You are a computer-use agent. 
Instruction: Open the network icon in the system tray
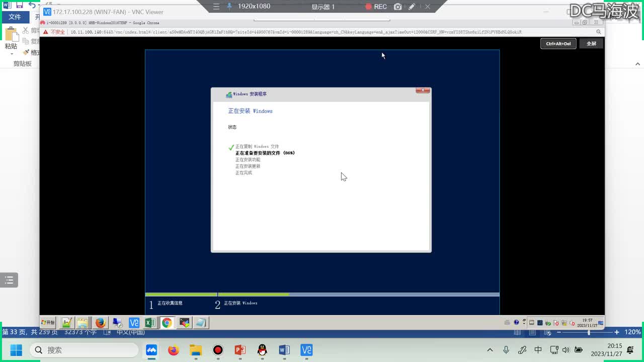pyautogui.click(x=554, y=350)
